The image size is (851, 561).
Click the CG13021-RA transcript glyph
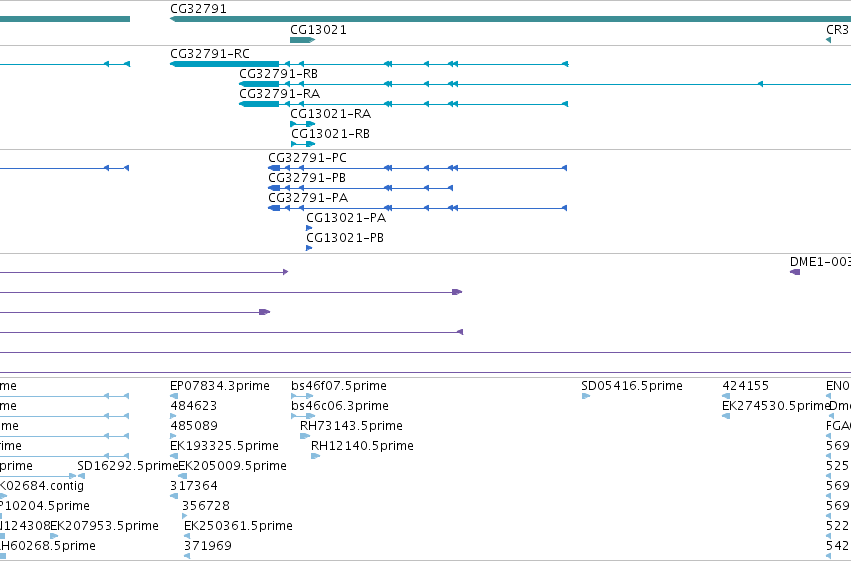[x=302, y=124]
